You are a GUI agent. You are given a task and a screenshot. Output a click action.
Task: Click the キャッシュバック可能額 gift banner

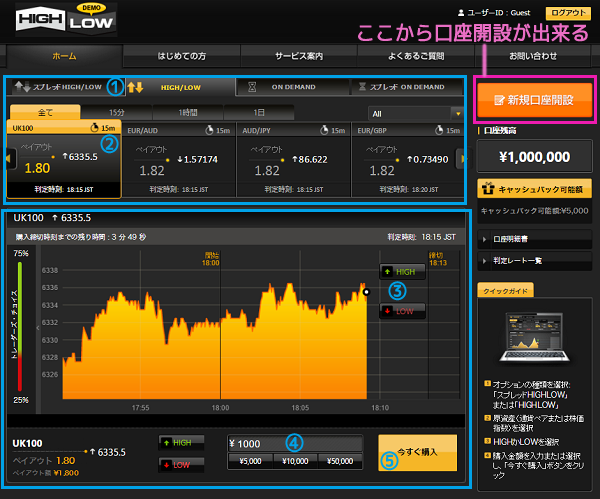click(535, 189)
